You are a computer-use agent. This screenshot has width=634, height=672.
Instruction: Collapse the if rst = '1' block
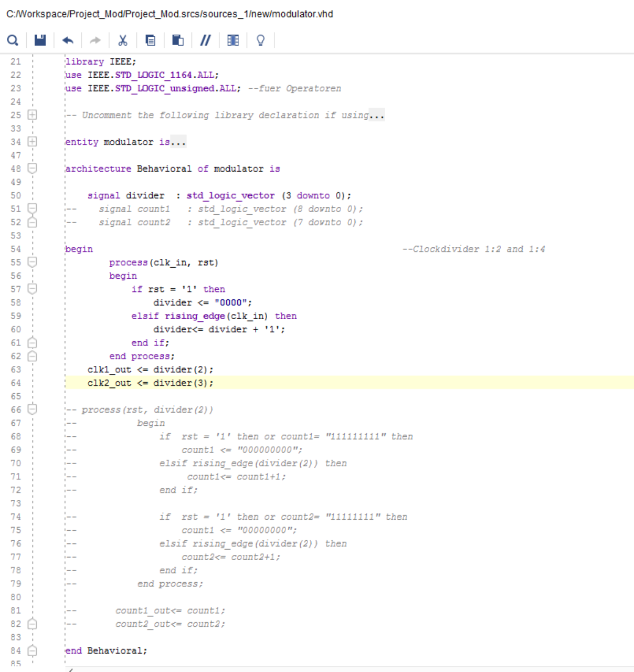[x=32, y=289]
